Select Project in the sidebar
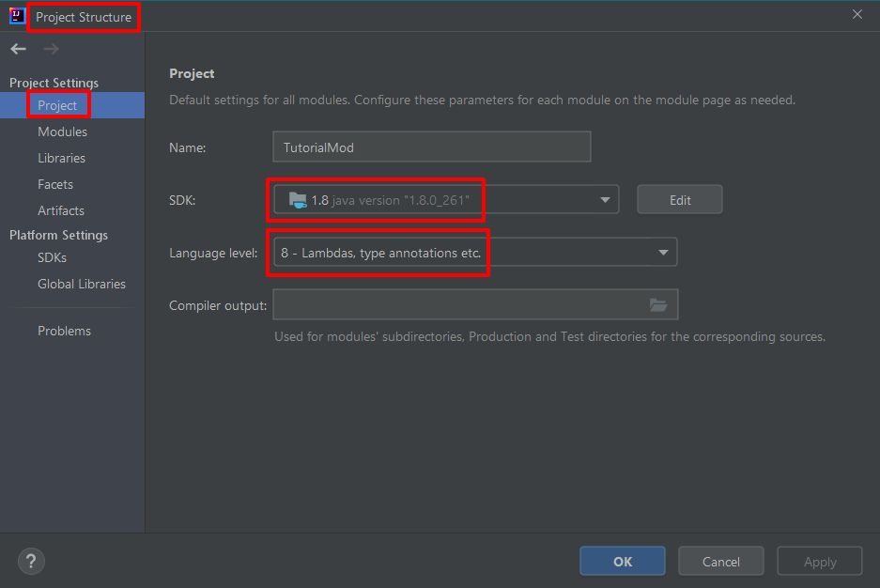The height and width of the screenshot is (588, 880). point(57,105)
